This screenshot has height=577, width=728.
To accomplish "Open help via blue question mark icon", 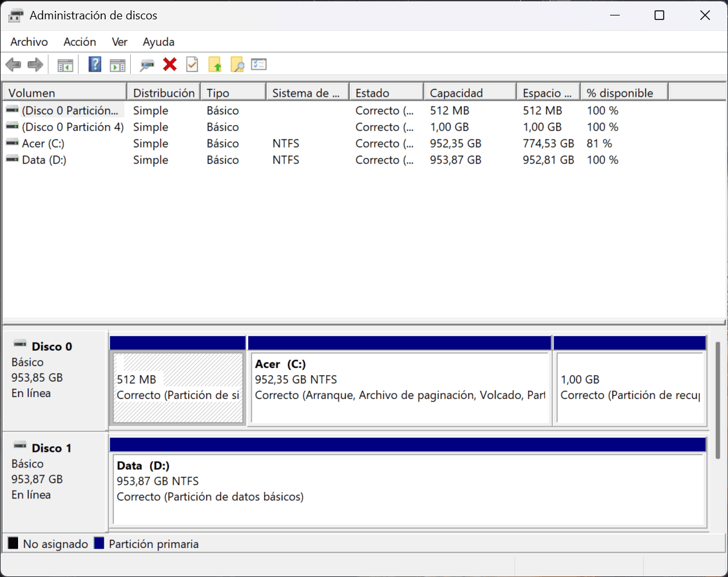I will click(95, 64).
